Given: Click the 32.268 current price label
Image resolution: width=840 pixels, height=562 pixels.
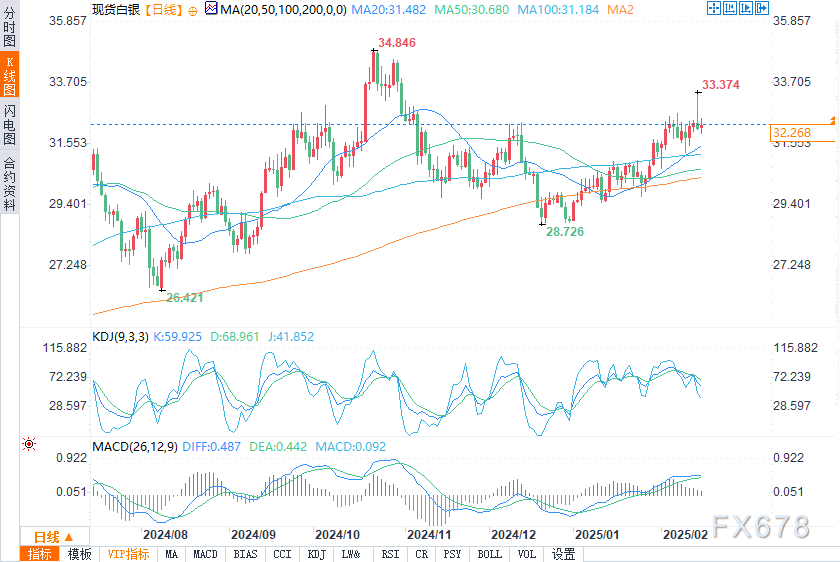Looking at the screenshot, I should coord(790,133).
